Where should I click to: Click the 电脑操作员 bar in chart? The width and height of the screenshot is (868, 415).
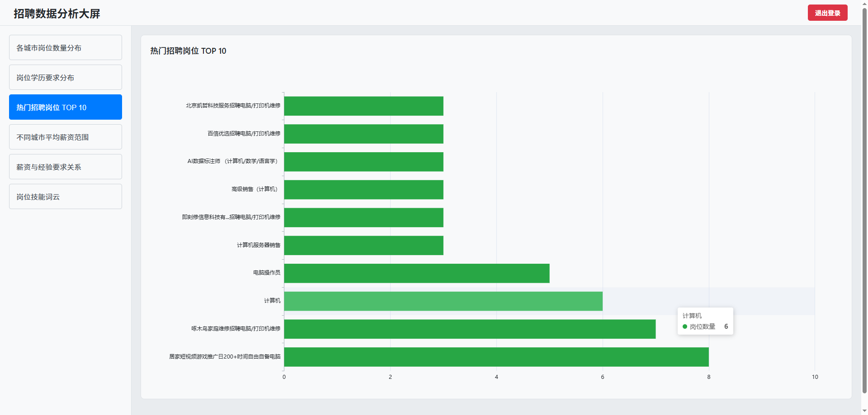point(416,273)
